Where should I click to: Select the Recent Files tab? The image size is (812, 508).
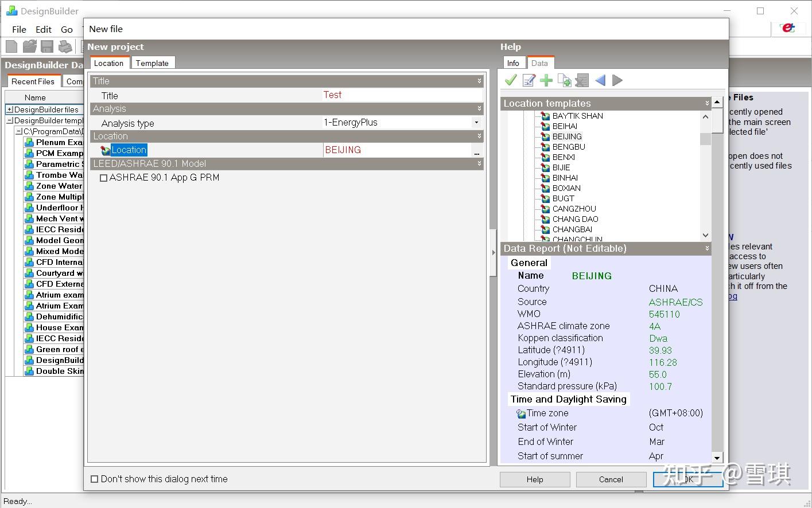pyautogui.click(x=33, y=81)
